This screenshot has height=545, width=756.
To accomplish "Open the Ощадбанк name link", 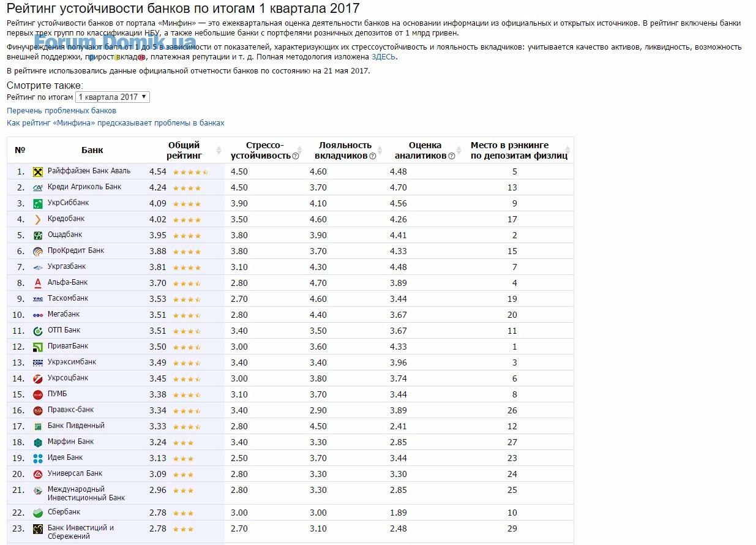I will coord(65,235).
